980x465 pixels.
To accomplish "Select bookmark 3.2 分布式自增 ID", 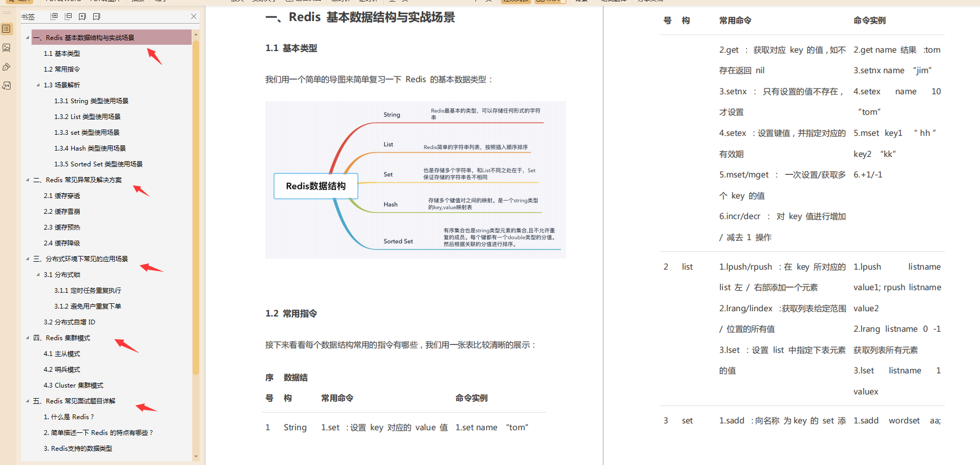I will point(70,322).
